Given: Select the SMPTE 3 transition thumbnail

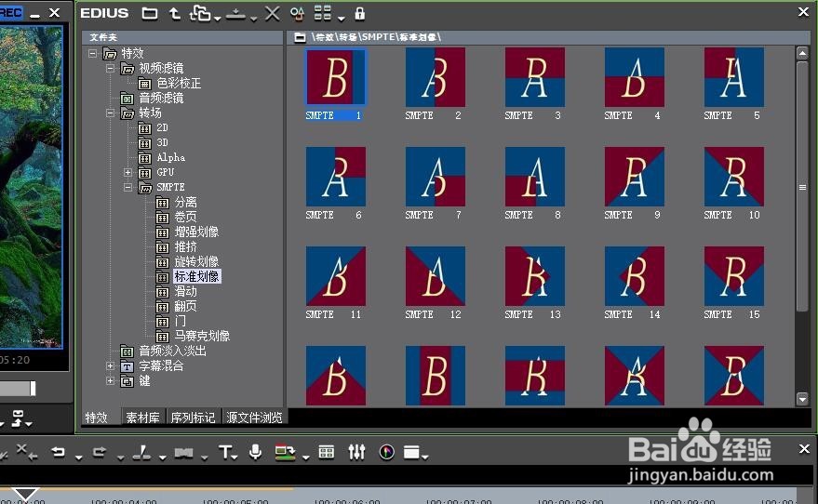Looking at the screenshot, I should [x=535, y=77].
